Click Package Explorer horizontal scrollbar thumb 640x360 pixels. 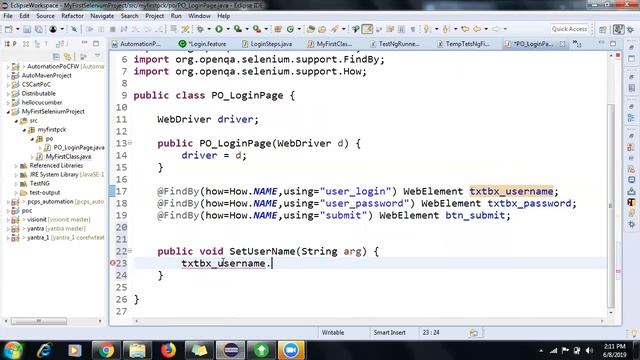[x=39, y=321]
